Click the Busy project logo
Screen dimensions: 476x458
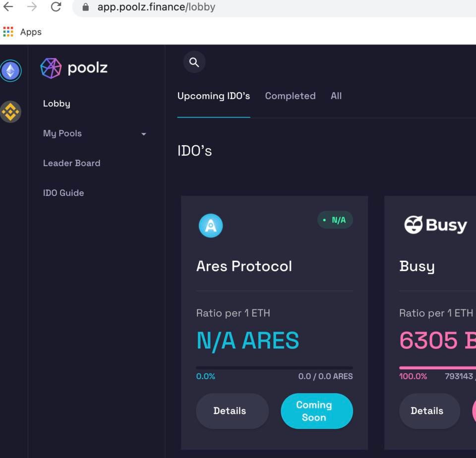click(436, 225)
